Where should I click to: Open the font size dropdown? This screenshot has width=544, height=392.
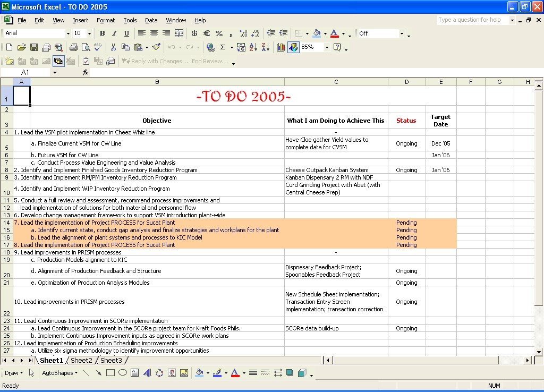[89, 33]
